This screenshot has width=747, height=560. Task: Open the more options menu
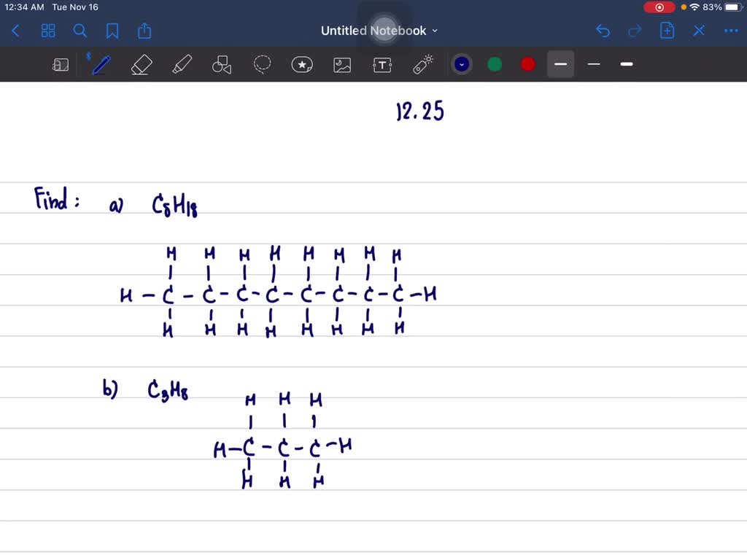tap(731, 30)
